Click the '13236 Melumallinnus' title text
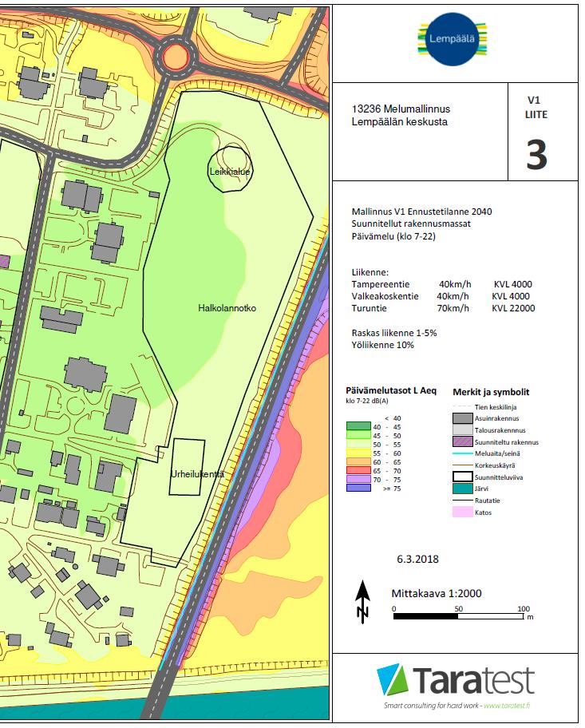This screenshot has width=585, height=728. [x=401, y=109]
